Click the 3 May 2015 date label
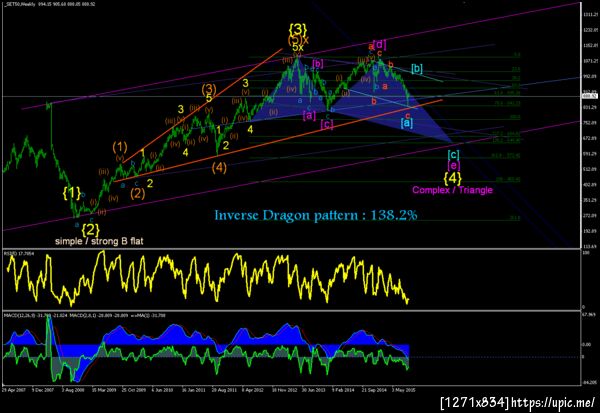Image resolution: width=600 pixels, height=413 pixels. pyautogui.click(x=403, y=390)
